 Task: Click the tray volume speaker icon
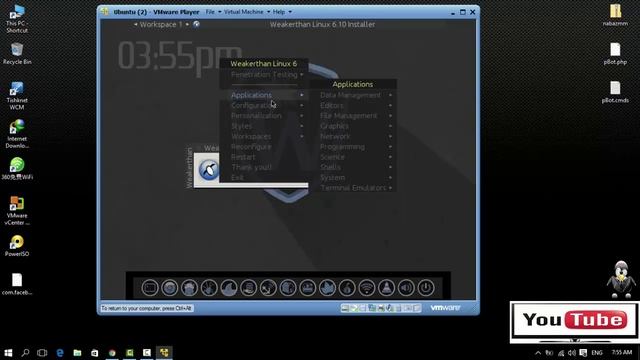click(x=571, y=353)
